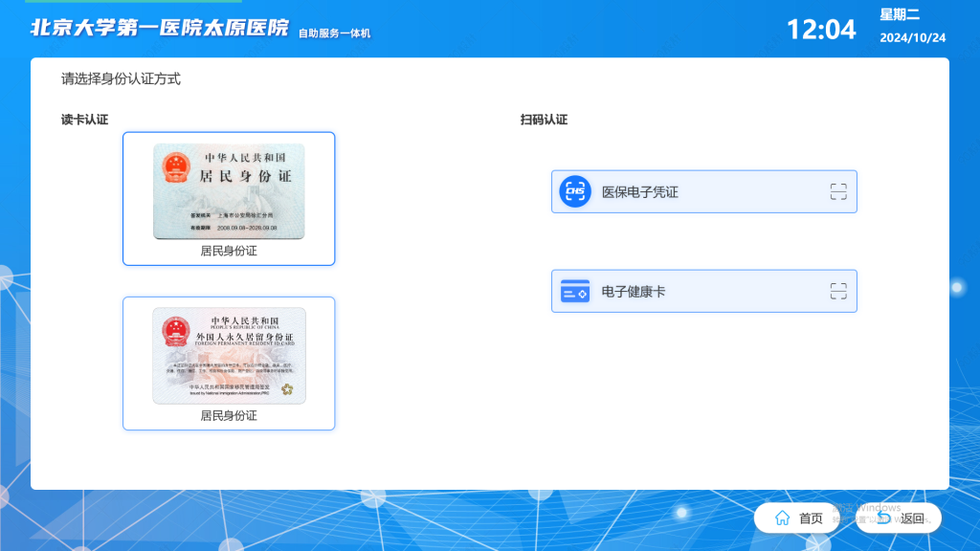Click the return arrow icon beside 返回
The image size is (980, 551).
coord(883,518)
